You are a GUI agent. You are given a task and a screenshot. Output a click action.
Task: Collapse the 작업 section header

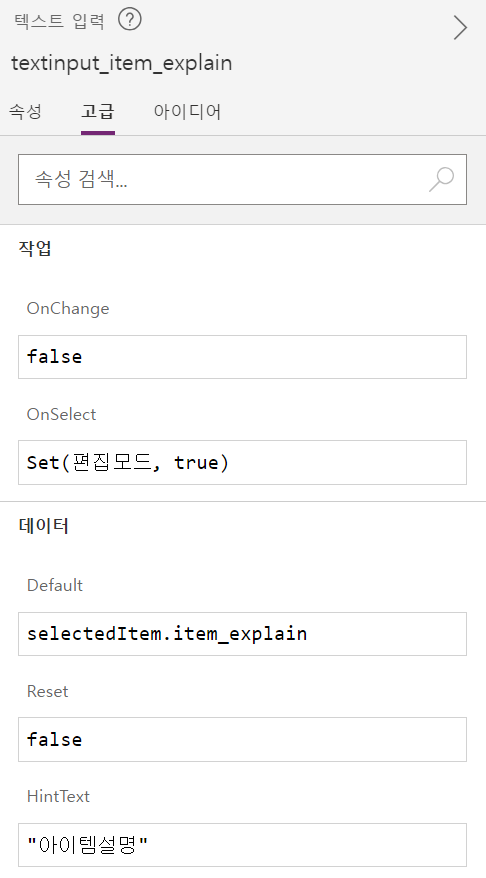point(35,248)
